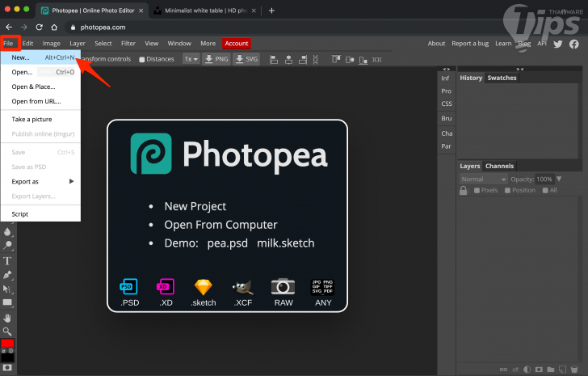Select the Zoom magnifier tool
The image size is (588, 376).
click(8, 331)
